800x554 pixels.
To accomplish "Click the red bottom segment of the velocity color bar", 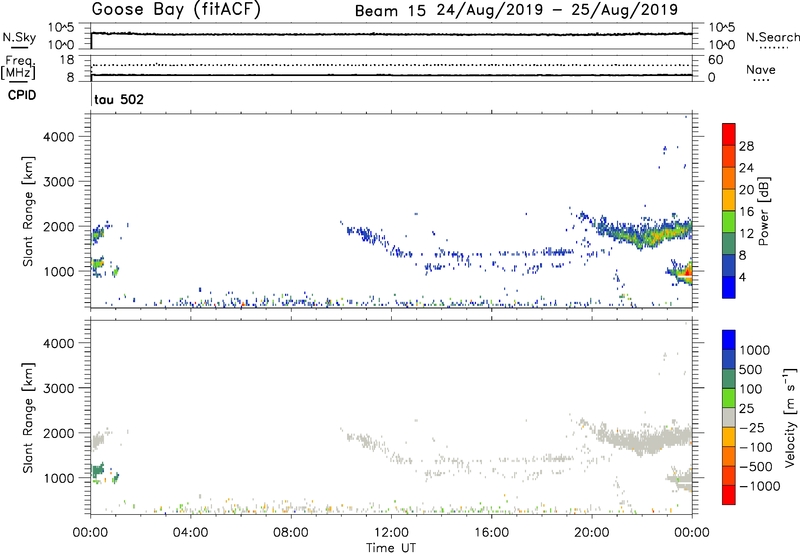I will pyautogui.click(x=729, y=495).
